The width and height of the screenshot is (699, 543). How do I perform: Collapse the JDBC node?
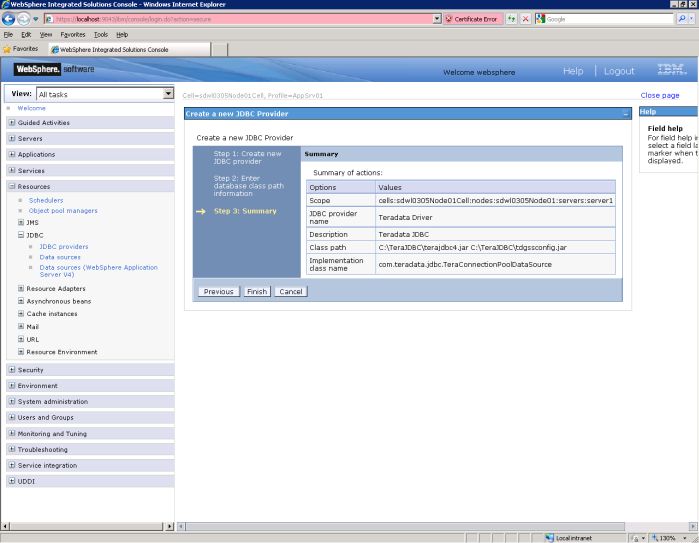[21, 234]
